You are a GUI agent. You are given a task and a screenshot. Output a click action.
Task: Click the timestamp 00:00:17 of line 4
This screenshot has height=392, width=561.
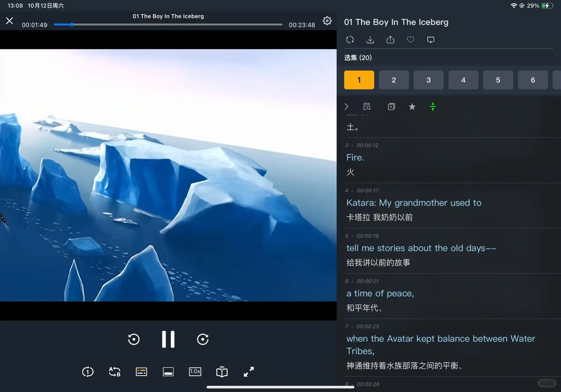click(x=368, y=191)
